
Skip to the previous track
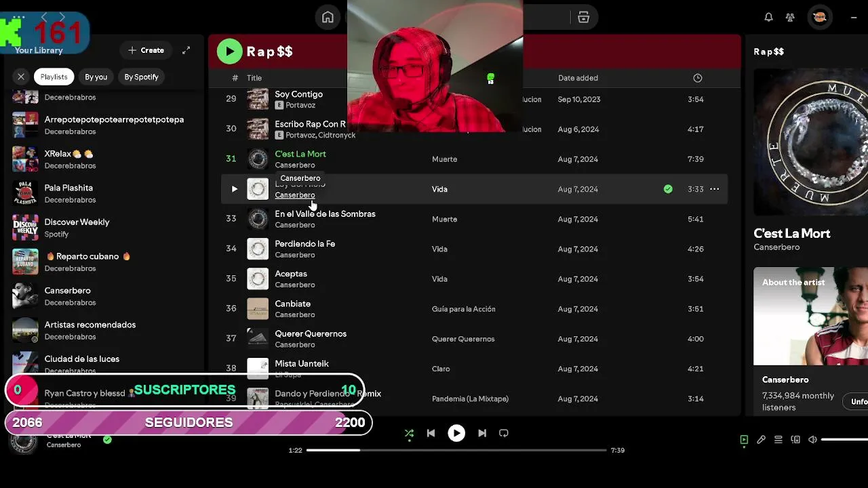pyautogui.click(x=431, y=433)
